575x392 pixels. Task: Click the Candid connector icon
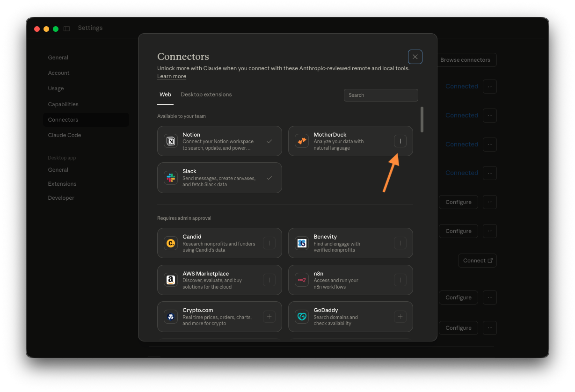170,243
